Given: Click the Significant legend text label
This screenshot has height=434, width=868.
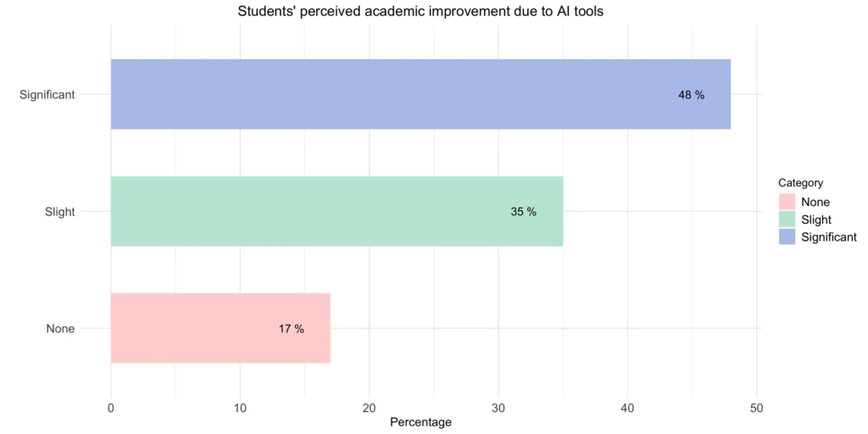Looking at the screenshot, I should click(829, 237).
